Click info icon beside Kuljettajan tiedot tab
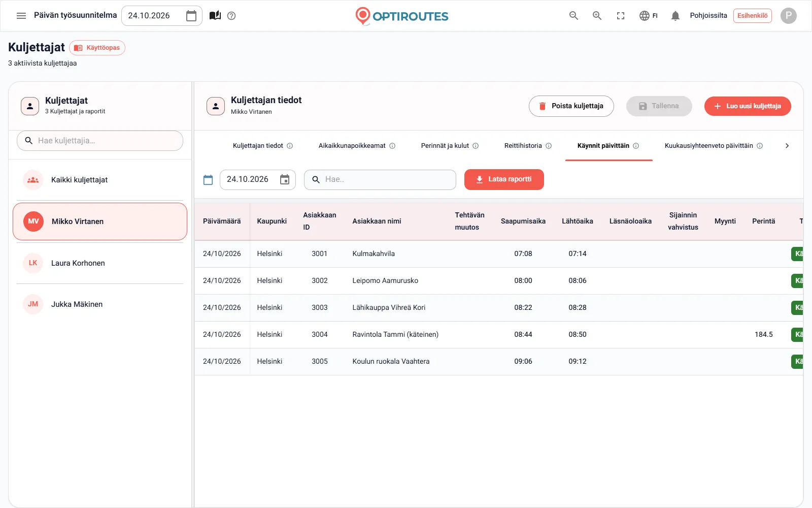 (x=290, y=146)
